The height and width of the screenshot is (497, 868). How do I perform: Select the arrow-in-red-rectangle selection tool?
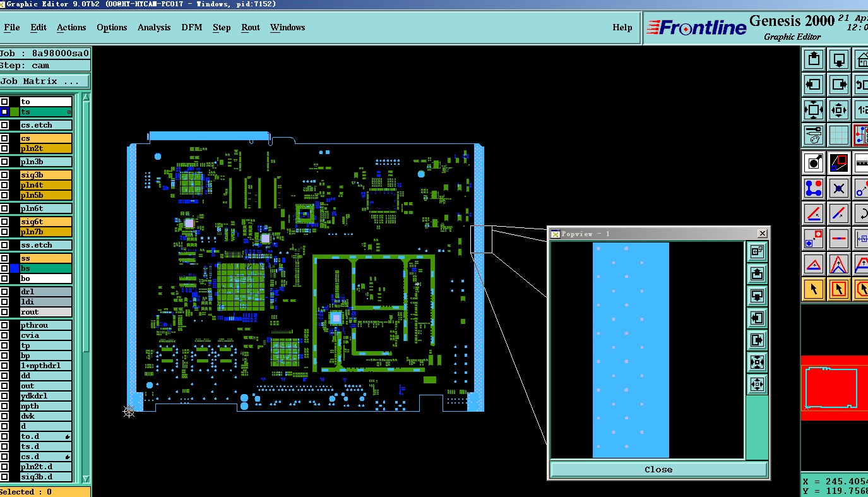click(838, 289)
